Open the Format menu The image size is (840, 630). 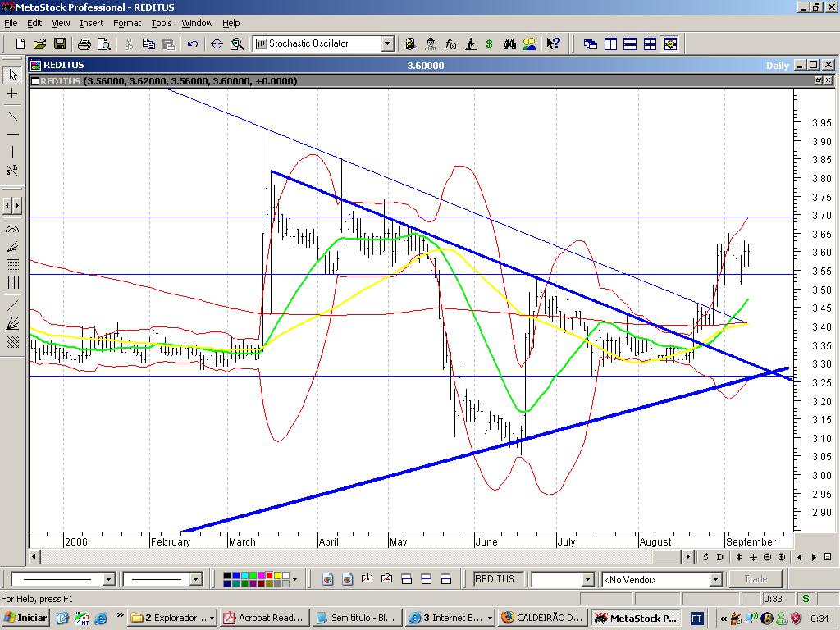127,23
